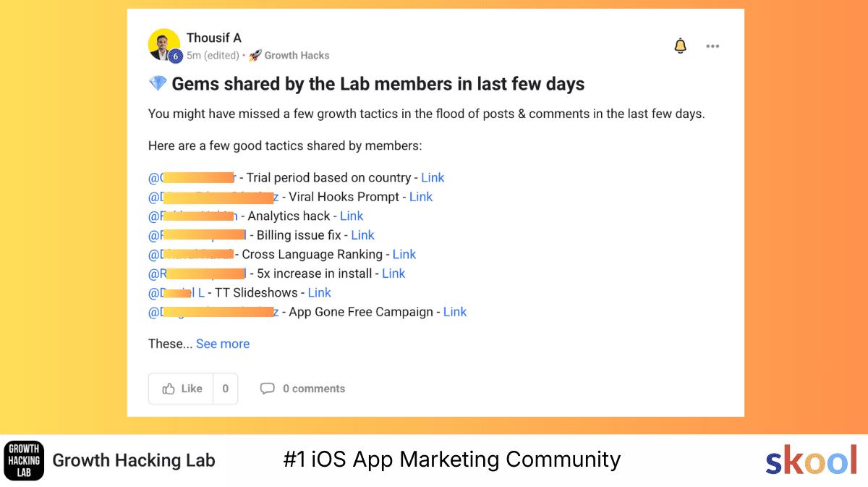Screen dimensions: 868x487
Task: Open the App Gone Free Campaign link
Action: [455, 312]
